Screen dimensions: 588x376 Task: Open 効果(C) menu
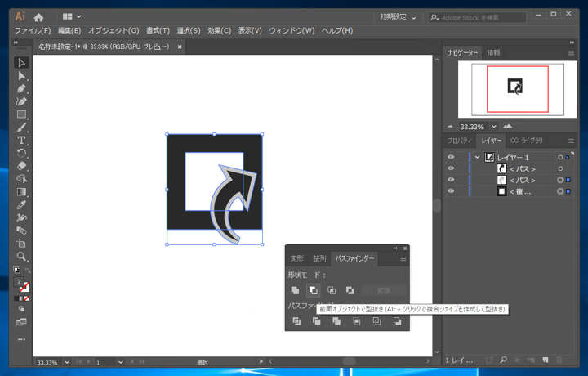tap(220, 31)
